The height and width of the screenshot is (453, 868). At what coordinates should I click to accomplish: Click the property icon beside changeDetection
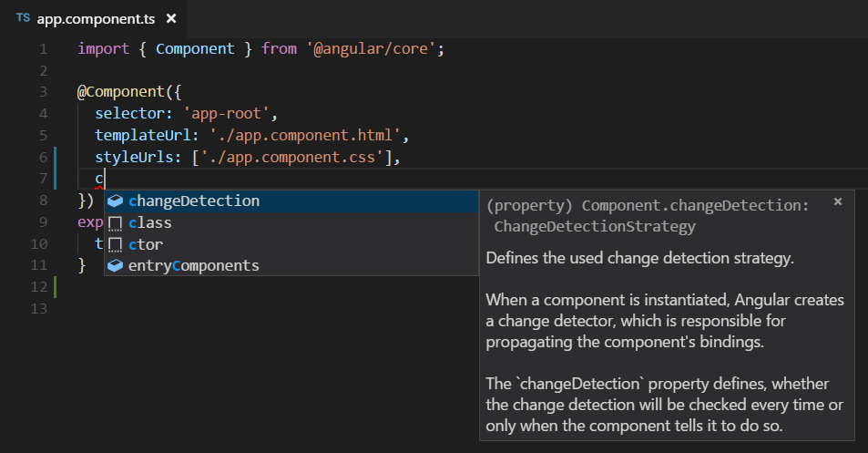click(115, 201)
